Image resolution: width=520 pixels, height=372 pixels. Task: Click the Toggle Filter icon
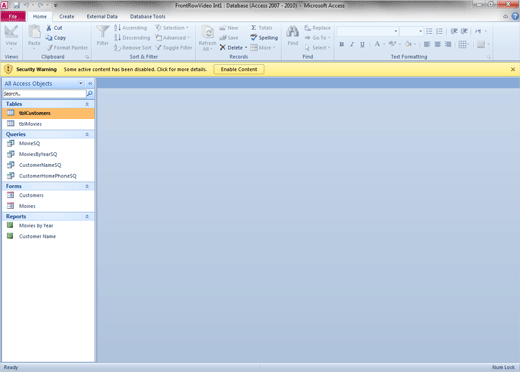[x=158, y=48]
